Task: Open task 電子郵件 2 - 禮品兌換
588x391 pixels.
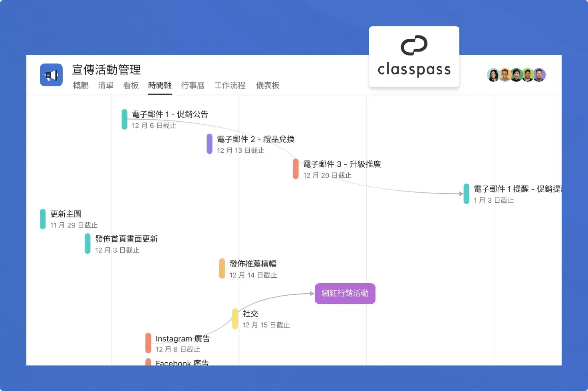Action: pyautogui.click(x=256, y=139)
